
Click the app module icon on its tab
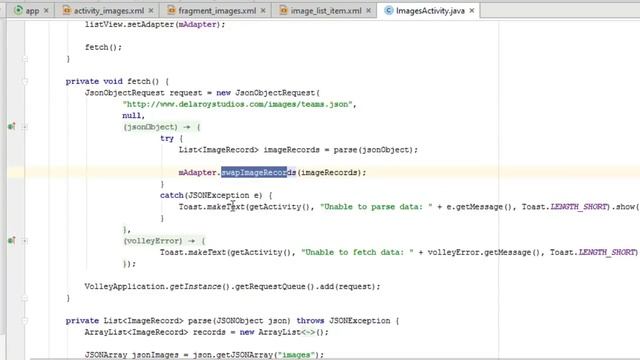coord(18,11)
